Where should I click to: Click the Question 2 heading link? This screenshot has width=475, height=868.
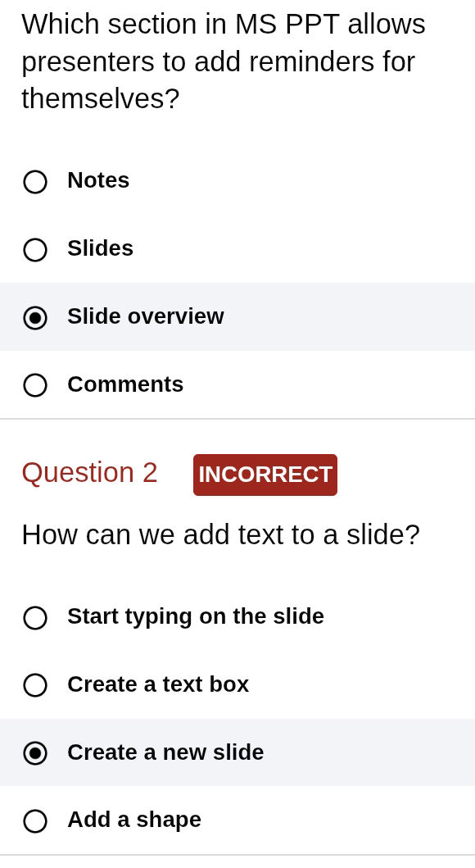[x=89, y=474]
